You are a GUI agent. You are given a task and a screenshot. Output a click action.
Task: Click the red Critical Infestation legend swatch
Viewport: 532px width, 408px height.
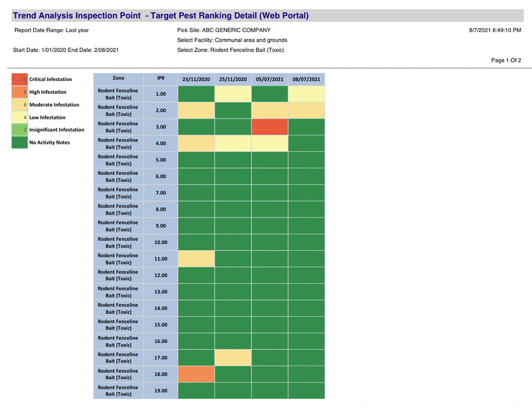pos(19,80)
